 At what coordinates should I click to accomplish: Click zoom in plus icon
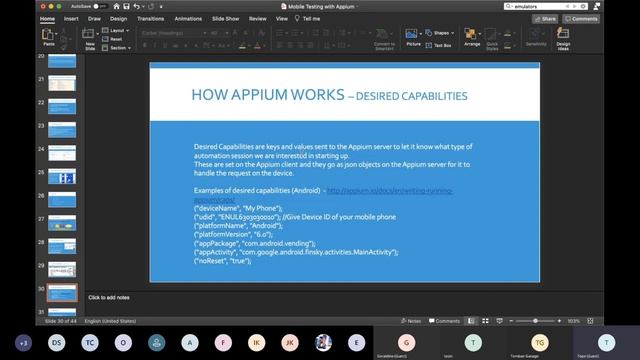(x=559, y=321)
